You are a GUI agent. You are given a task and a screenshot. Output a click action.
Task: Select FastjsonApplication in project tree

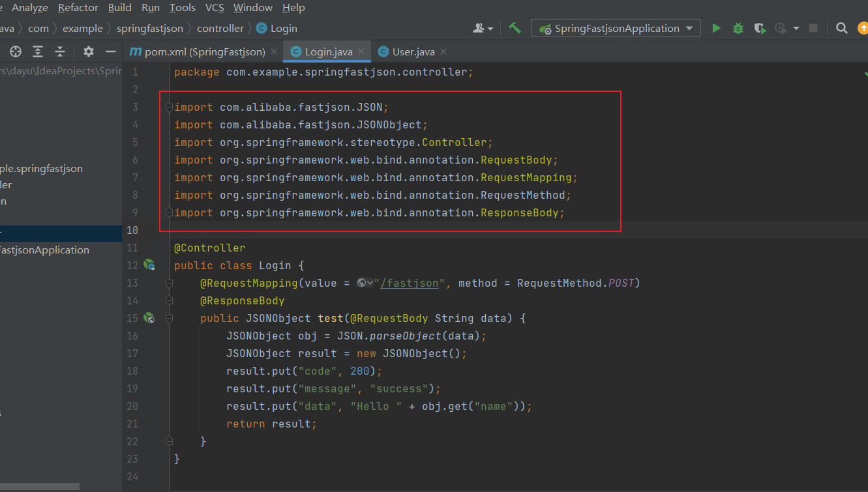tap(44, 250)
